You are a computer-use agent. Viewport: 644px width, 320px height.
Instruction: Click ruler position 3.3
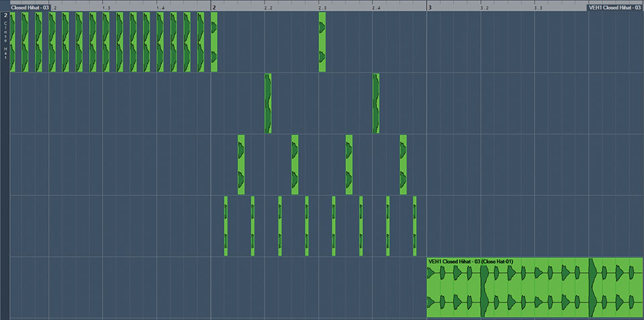click(539, 8)
